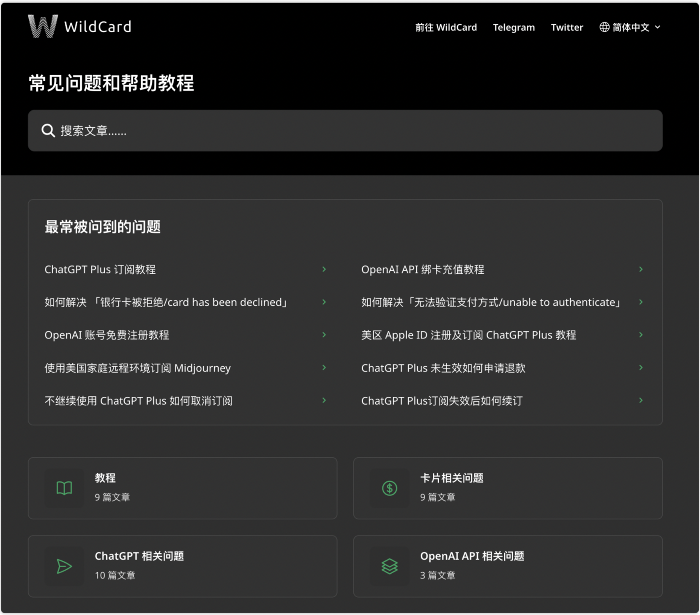This screenshot has height=615, width=700.
Task: Open the 简体中文 language dropdown
Action: pyautogui.click(x=630, y=27)
